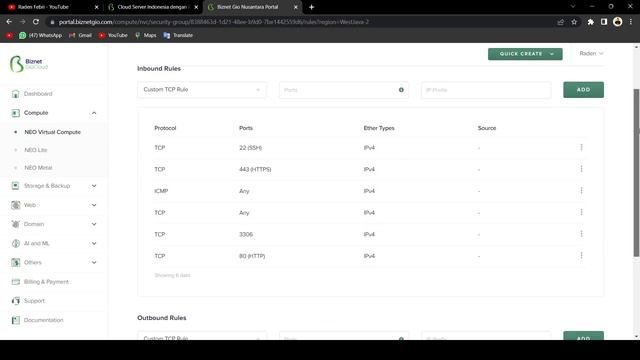This screenshot has height=360, width=640.
Task: Click the Storage & Backup icon
Action: click(x=16, y=186)
